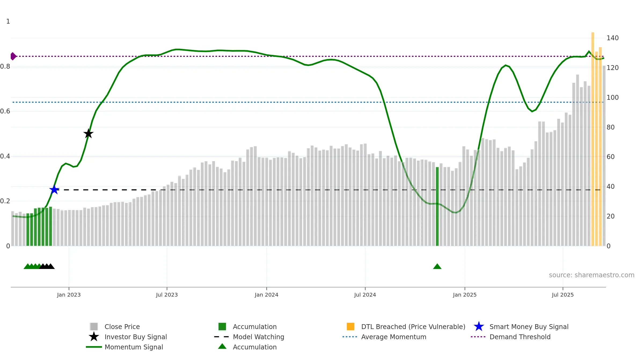Hide Demand Threshold via legend
The height and width of the screenshot is (362, 644).
(x=520, y=337)
